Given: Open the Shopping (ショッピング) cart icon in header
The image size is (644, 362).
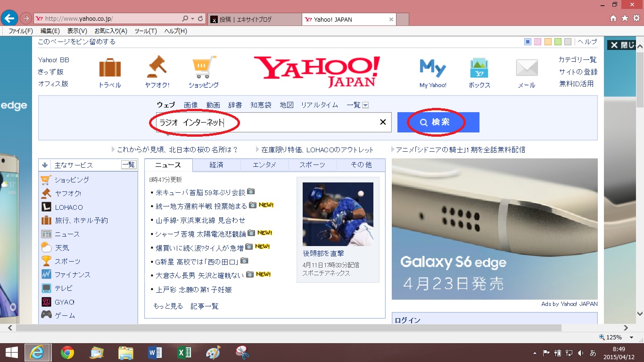Looking at the screenshot, I should (204, 72).
